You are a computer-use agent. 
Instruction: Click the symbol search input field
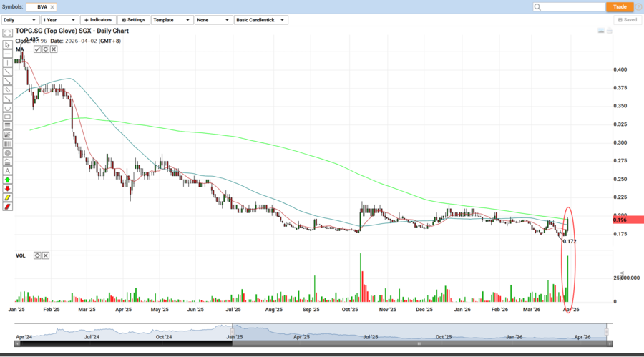[x=567, y=6]
